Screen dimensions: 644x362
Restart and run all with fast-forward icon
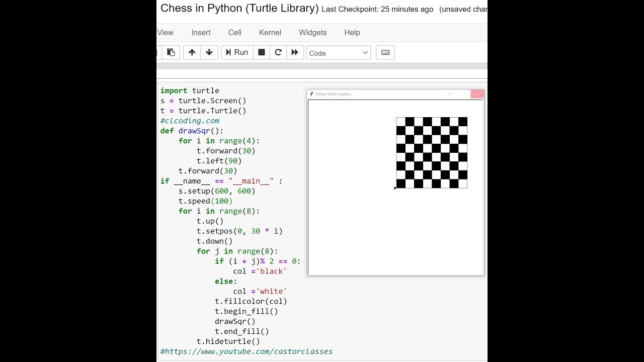click(295, 52)
